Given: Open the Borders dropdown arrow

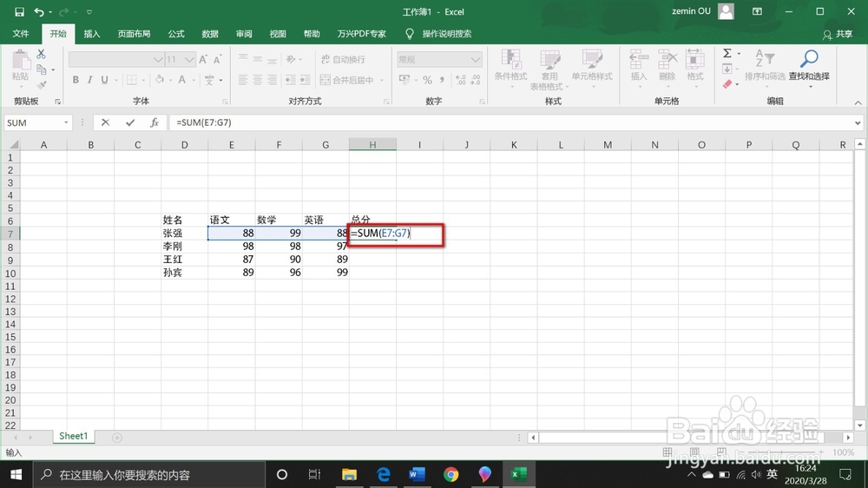Looking at the screenshot, I should pyautogui.click(x=143, y=80).
